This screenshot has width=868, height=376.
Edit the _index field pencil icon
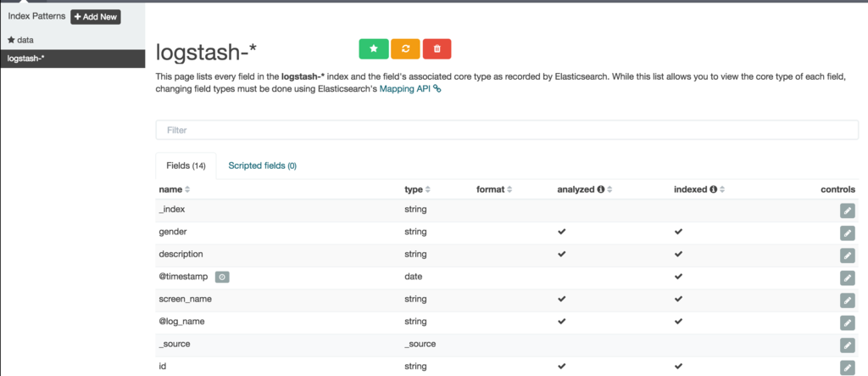click(847, 210)
